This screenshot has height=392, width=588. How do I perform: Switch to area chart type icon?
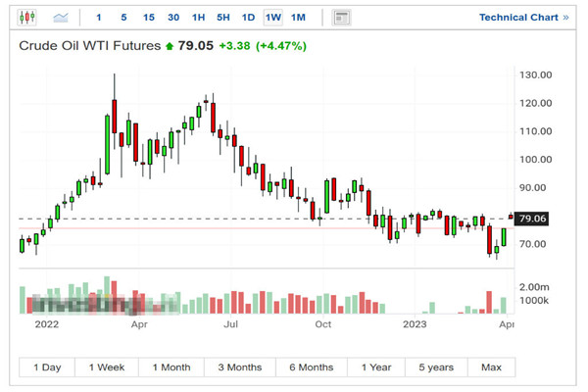[x=61, y=18]
